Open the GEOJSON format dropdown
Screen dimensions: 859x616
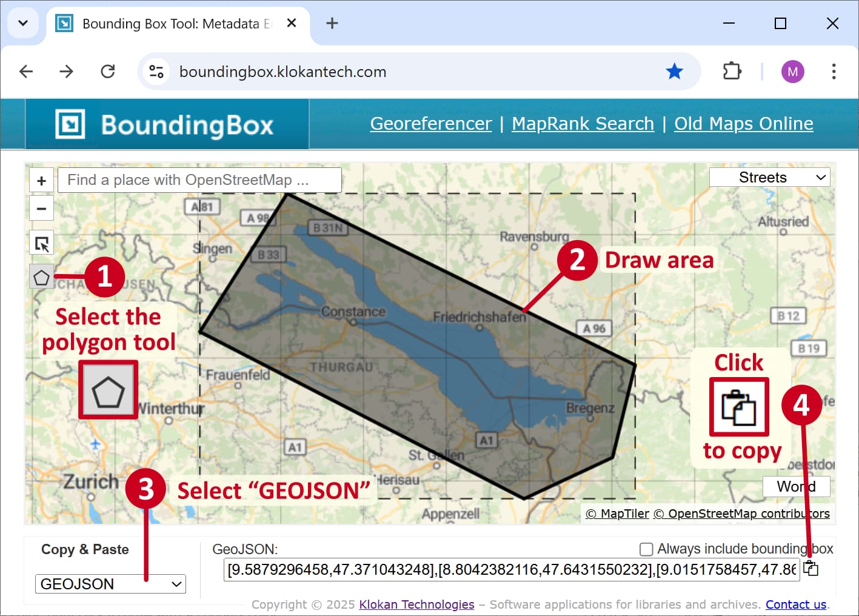pos(110,584)
